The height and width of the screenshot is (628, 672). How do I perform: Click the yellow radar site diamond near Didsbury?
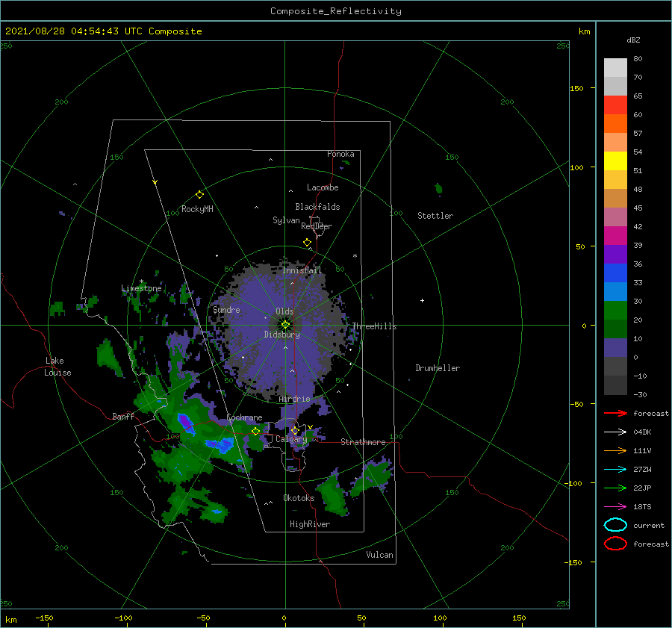[285, 325]
